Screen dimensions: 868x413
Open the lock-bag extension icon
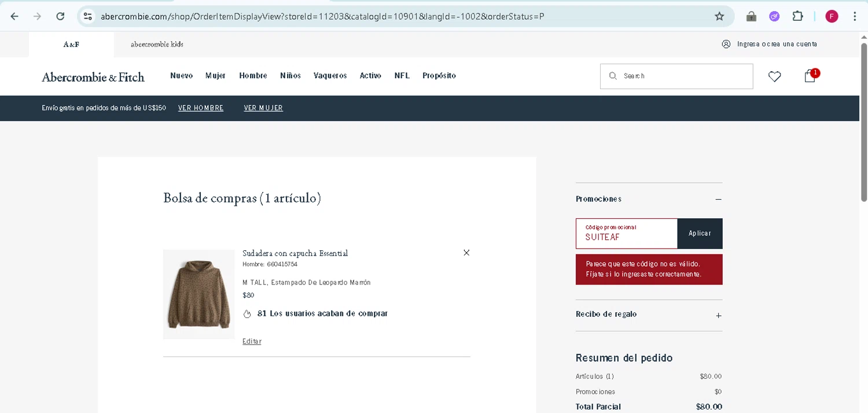(x=751, y=16)
